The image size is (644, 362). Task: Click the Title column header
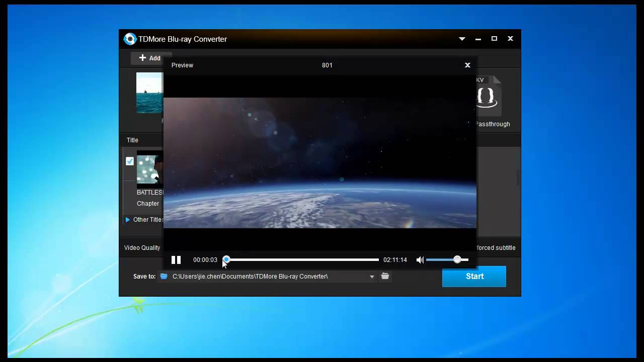coord(132,140)
